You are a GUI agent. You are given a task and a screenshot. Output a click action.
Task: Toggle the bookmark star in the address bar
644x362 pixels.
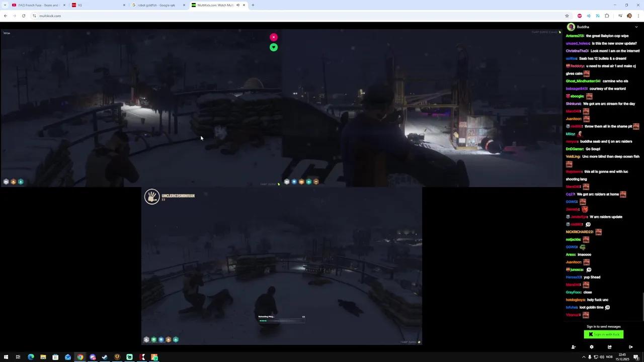pyautogui.click(x=567, y=16)
